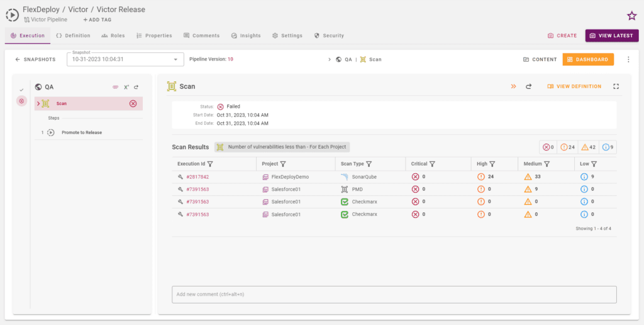Click the failed status circle in left rail
The height and width of the screenshot is (325, 644).
pos(22,101)
